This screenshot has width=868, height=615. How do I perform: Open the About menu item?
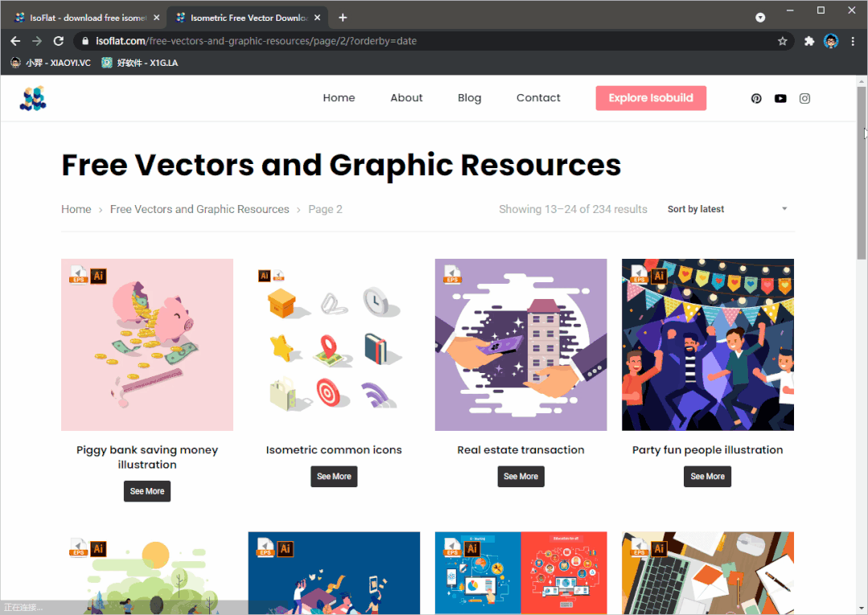click(406, 98)
